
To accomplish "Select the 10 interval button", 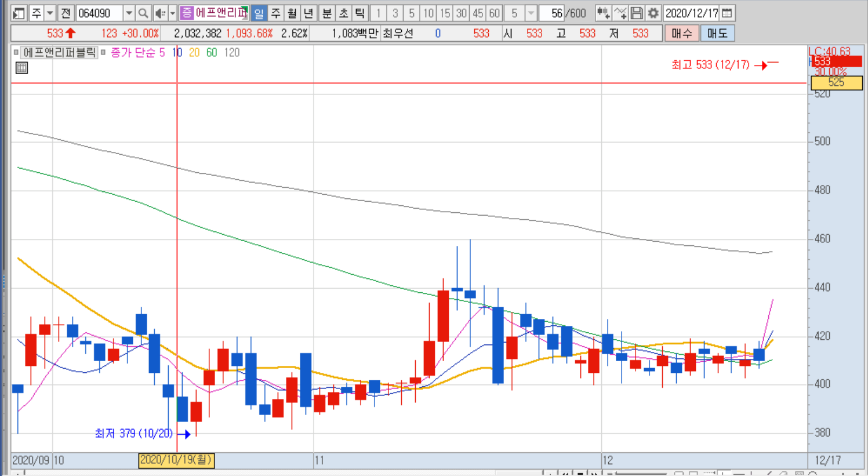I will (x=428, y=13).
